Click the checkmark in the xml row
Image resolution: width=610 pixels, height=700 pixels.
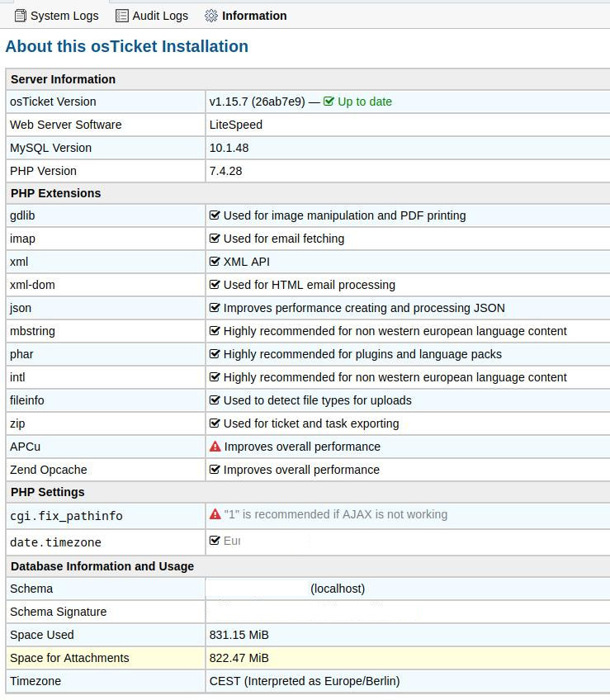(x=215, y=262)
